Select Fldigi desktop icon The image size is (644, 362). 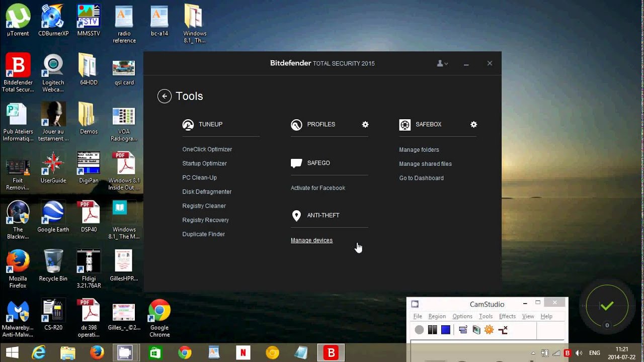[89, 269]
